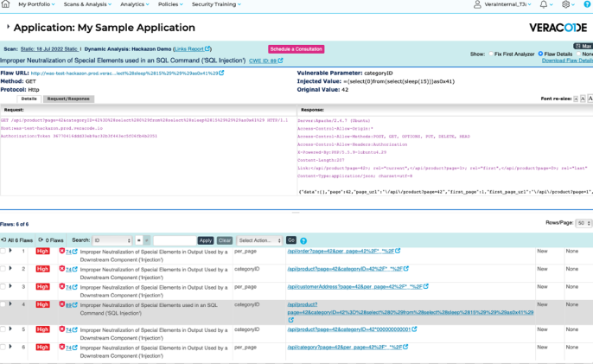Open external CWE link icon in row 1
This screenshot has height=364, width=593.
click(x=75, y=252)
